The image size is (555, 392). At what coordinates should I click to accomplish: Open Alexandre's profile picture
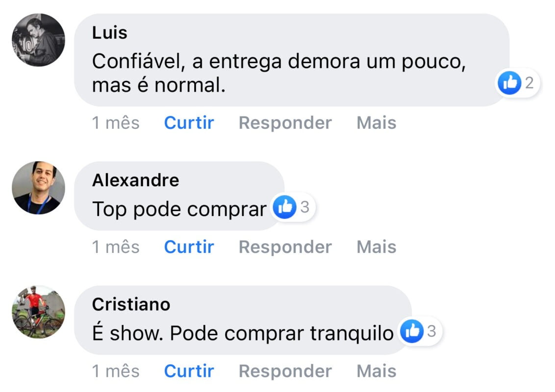38,188
